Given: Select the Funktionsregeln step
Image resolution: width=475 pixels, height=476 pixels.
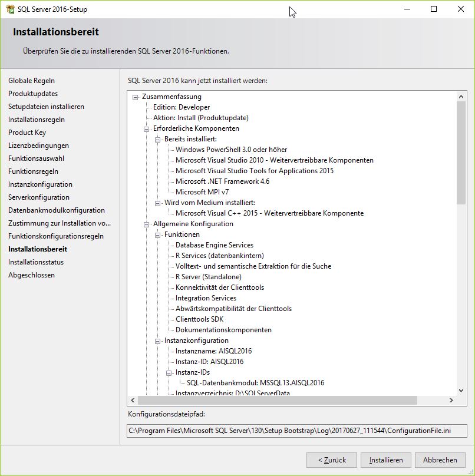Looking at the screenshot, I should pos(33,171).
